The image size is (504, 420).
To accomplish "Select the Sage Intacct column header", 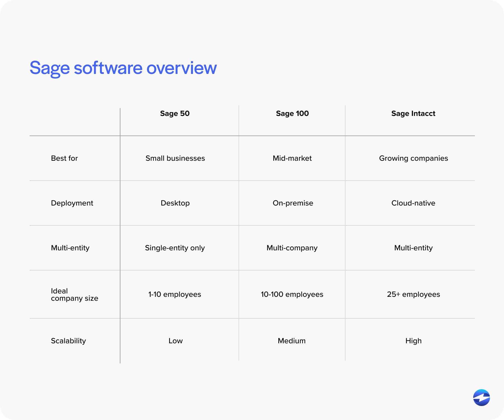I will tap(413, 113).
